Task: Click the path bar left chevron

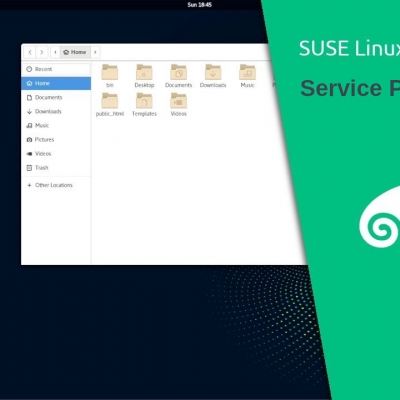Action: 55,52
